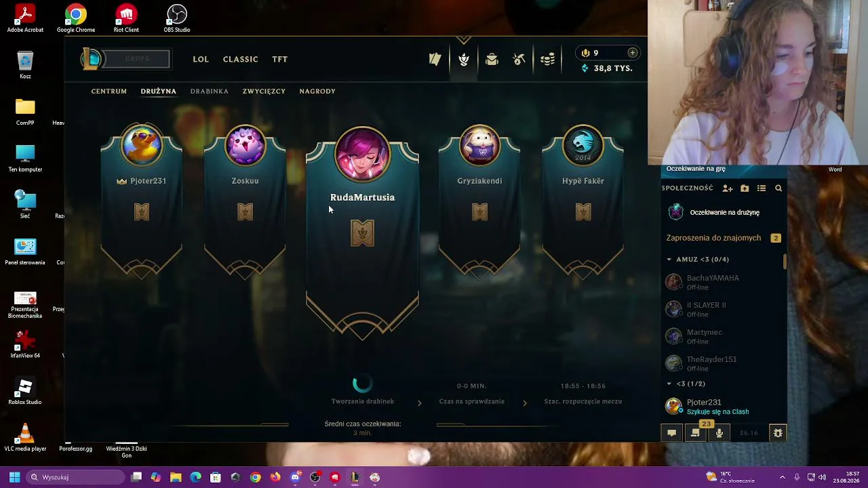Screen dimensions: 868x488
Task: Open the CENTRUM tab
Action: click(x=109, y=91)
